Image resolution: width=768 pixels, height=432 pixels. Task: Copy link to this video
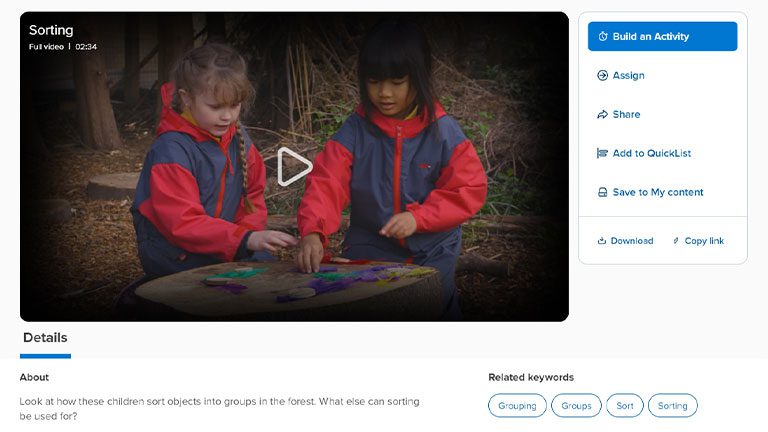pyautogui.click(x=698, y=240)
